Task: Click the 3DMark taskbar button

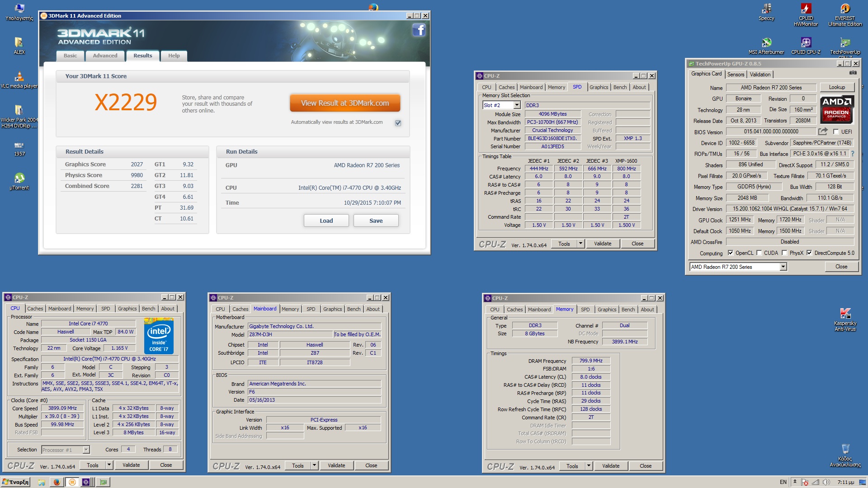Action: tap(72, 482)
